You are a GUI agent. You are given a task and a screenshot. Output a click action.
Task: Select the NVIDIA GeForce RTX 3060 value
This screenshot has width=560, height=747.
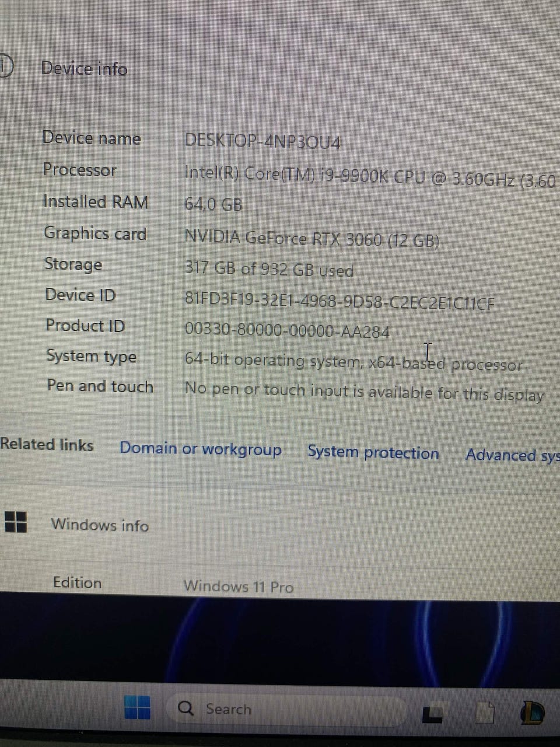click(312, 238)
